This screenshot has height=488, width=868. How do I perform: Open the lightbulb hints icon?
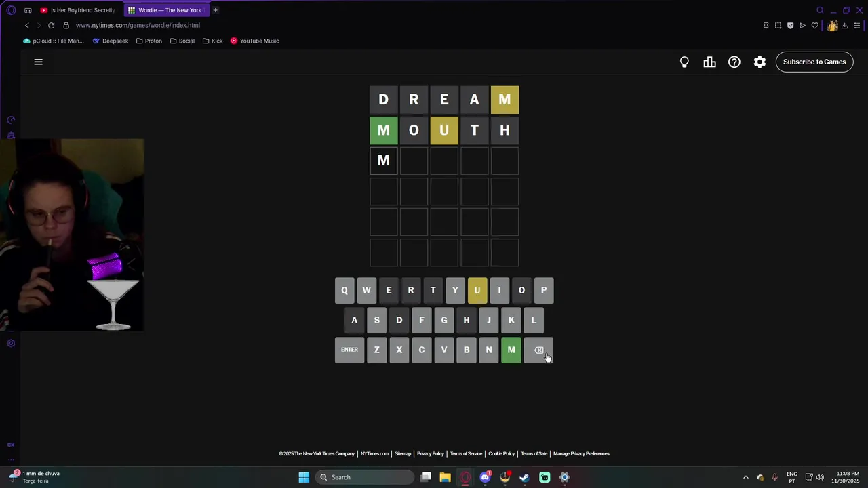click(x=684, y=62)
